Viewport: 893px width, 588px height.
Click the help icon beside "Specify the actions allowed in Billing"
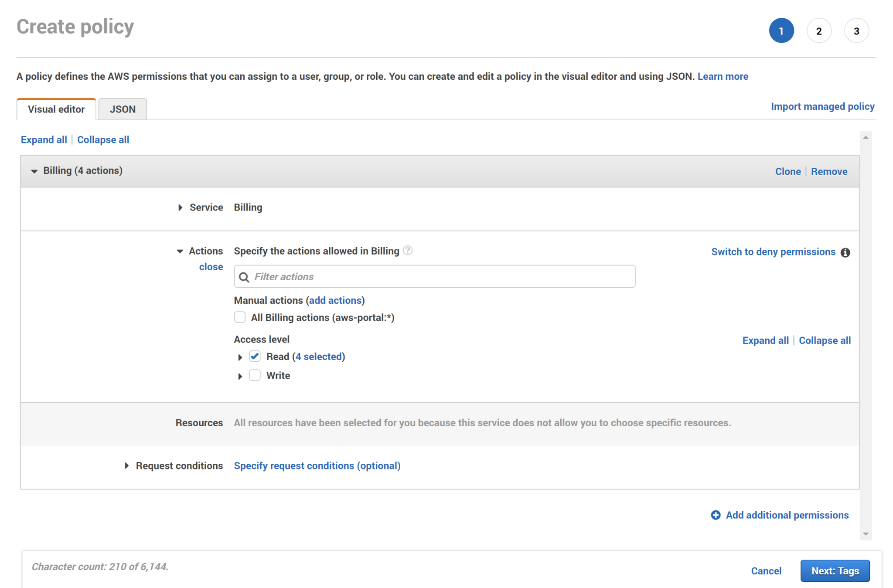point(408,251)
